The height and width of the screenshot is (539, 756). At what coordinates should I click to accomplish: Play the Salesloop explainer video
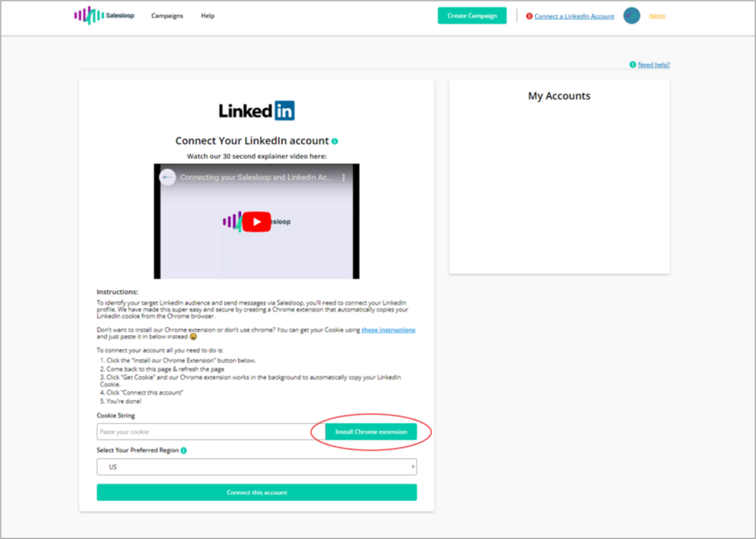tap(256, 222)
